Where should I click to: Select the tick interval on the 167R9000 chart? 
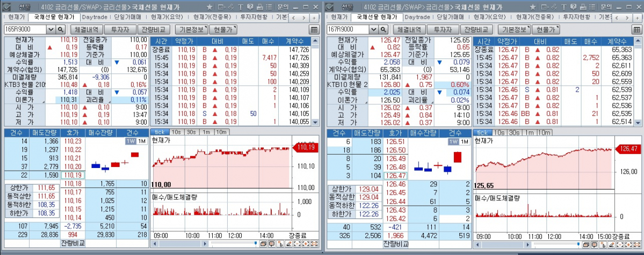click(482, 132)
